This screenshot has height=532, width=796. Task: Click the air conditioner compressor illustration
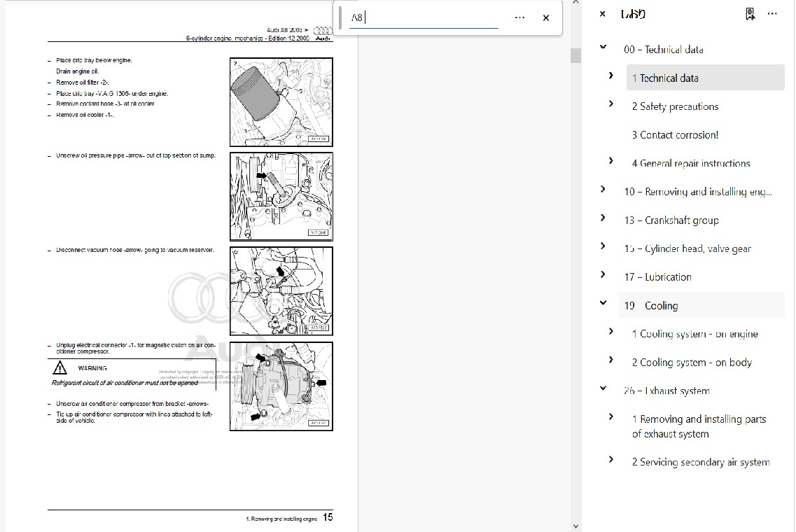point(281,386)
